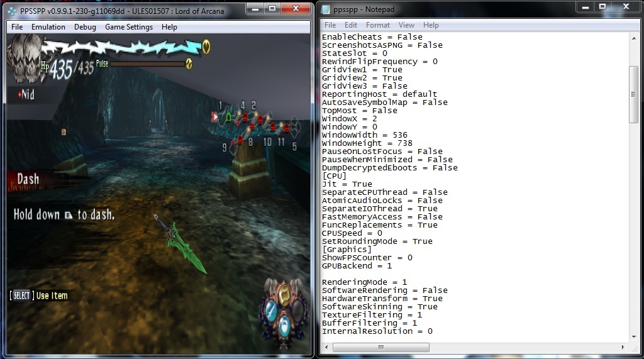Open Emulation menu in PPSSPP

point(48,27)
